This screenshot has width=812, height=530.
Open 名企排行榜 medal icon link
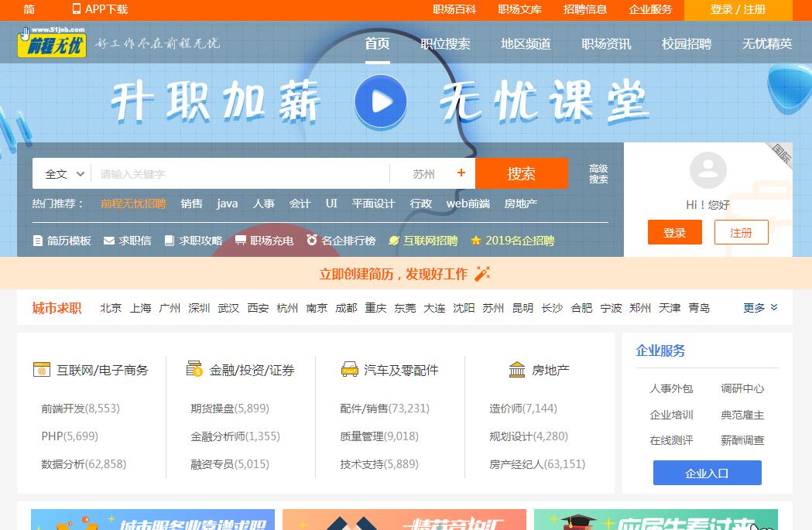312,240
